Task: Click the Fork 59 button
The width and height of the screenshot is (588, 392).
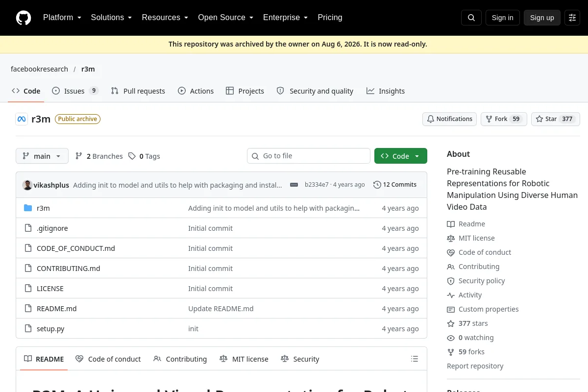Action: coord(504,119)
